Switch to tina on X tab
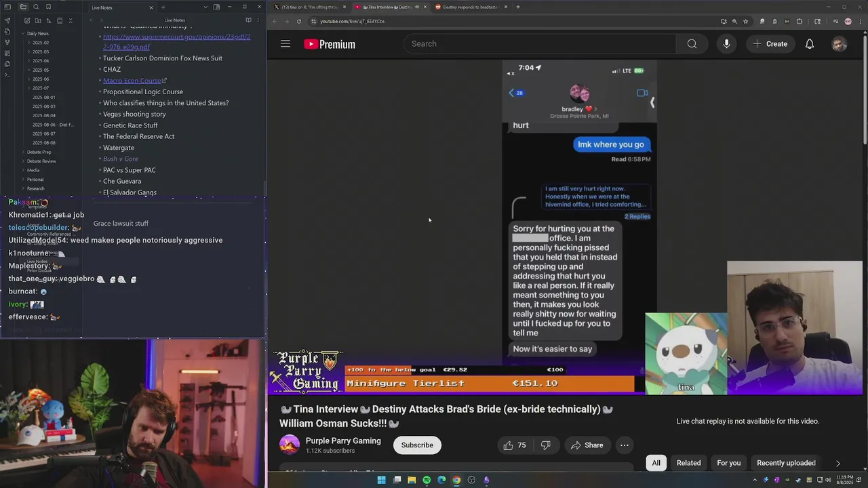This screenshot has width=868, height=488. click(311, 7)
